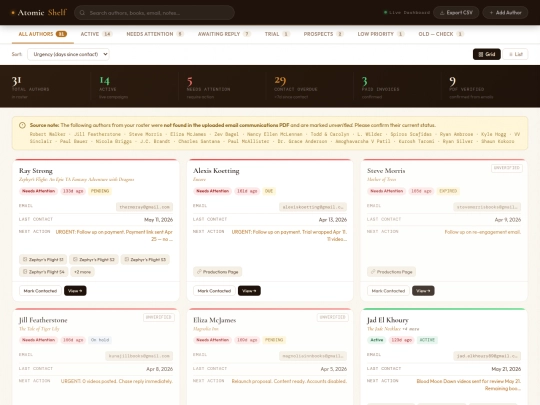Open the Prospects tab
The width and height of the screenshot is (540, 405).
323,34
